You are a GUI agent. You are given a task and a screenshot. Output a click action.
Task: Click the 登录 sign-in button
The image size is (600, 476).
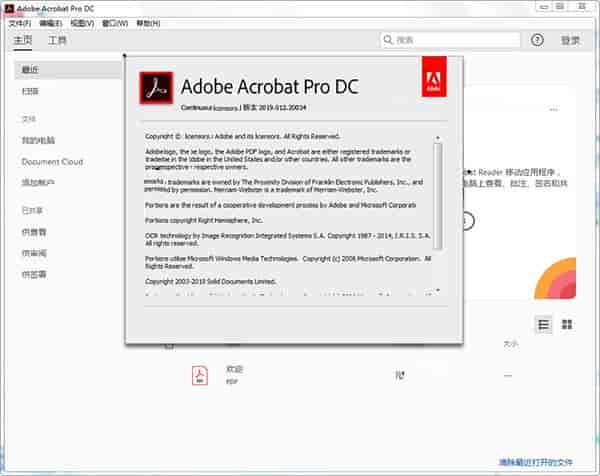point(570,41)
